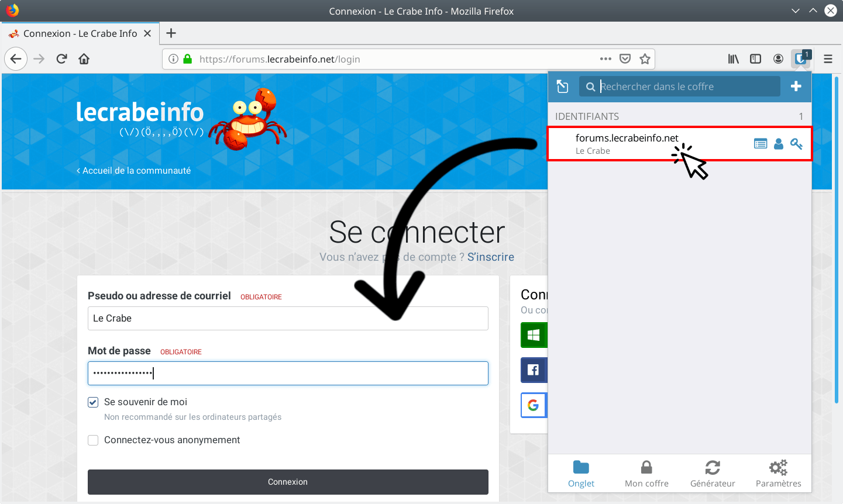The width and height of the screenshot is (843, 504).
Task: Add a new item to the vault
Action: (796, 87)
